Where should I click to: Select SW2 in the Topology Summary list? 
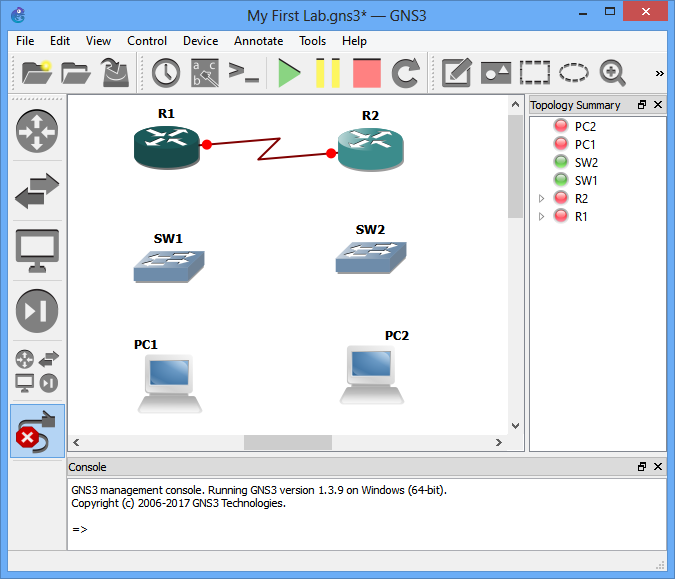click(586, 163)
